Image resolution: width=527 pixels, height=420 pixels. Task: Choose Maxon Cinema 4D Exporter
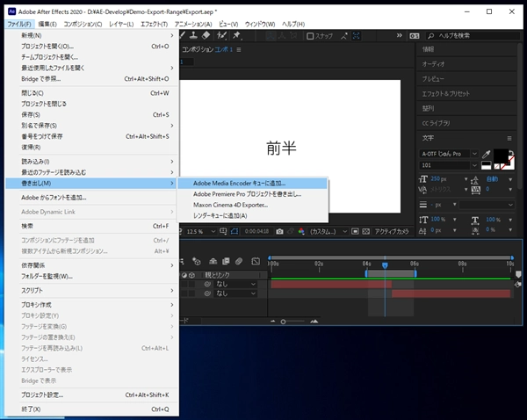252,205
